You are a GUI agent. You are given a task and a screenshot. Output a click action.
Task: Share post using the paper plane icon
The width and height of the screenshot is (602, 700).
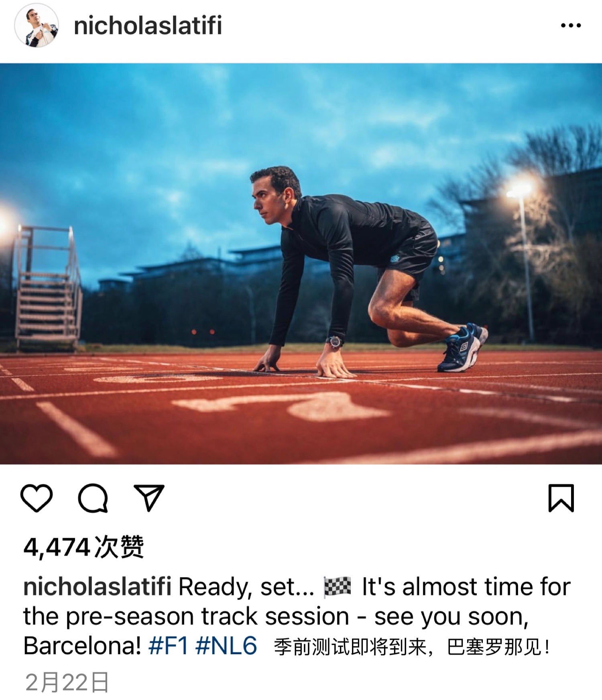pyautogui.click(x=149, y=498)
